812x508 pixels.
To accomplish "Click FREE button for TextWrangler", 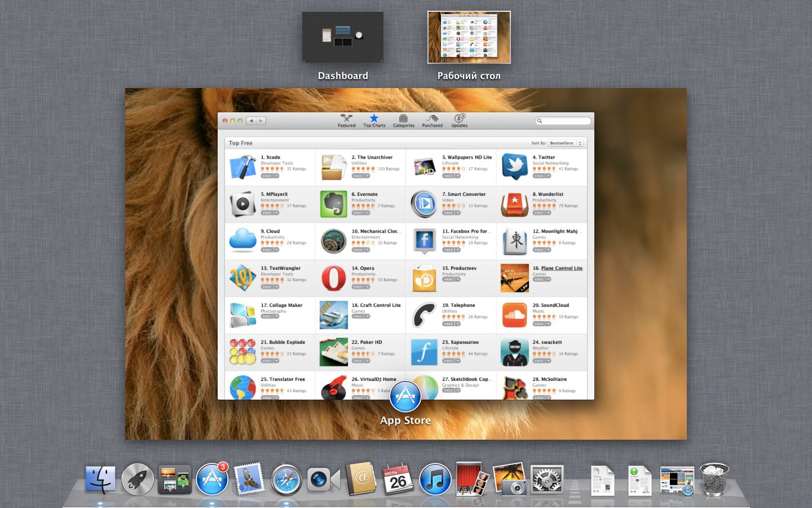I will pyautogui.click(x=267, y=287).
